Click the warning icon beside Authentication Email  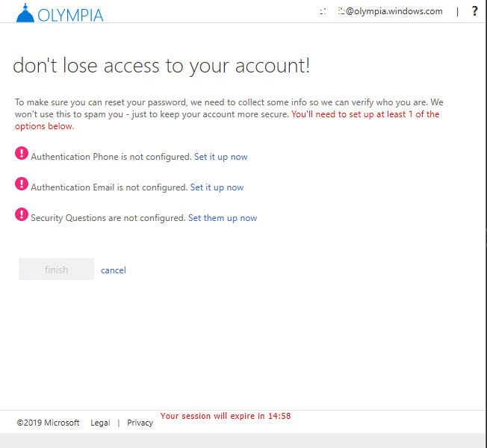pyautogui.click(x=21, y=184)
